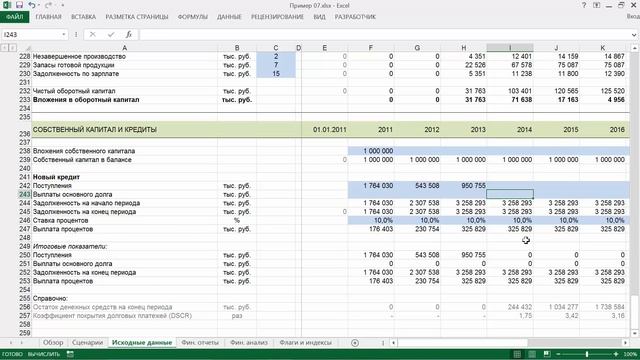This screenshot has width=640, height=360.
Task: Collapse outline to level 1
Action: point(4,48)
